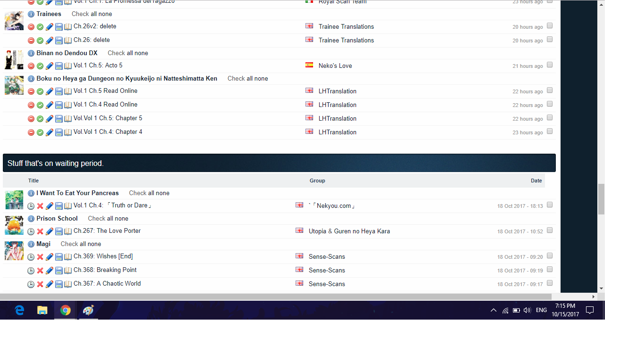This screenshot has height=362, width=644.
Task: Click 'none' link next to Binan no Dendou DX
Action: 141,53
